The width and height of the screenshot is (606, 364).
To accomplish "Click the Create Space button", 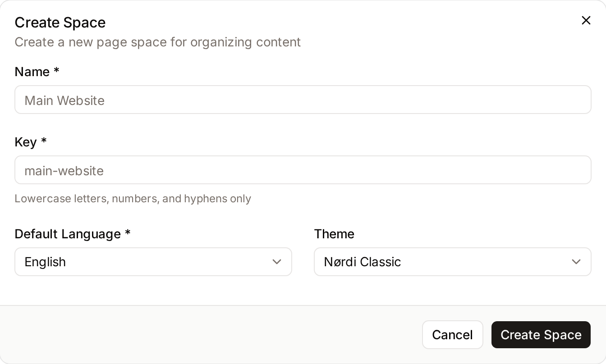I will [x=541, y=335].
